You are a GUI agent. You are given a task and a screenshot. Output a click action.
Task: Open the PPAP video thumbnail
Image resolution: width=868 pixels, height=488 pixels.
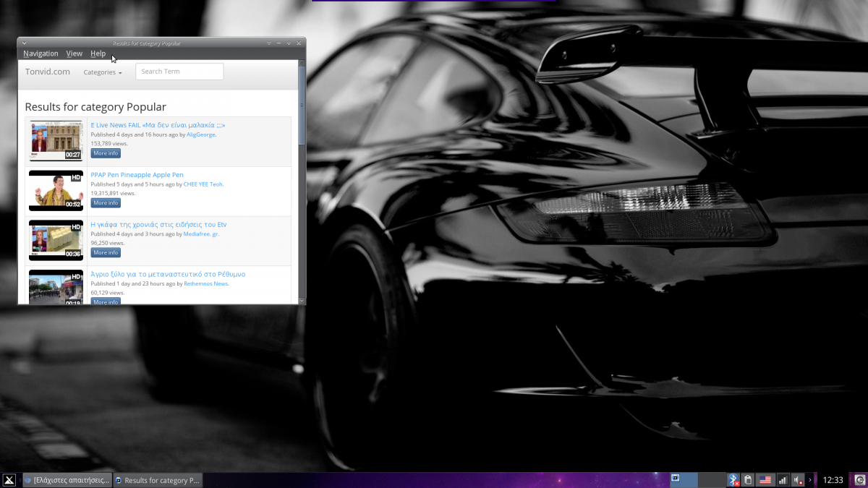coord(56,190)
